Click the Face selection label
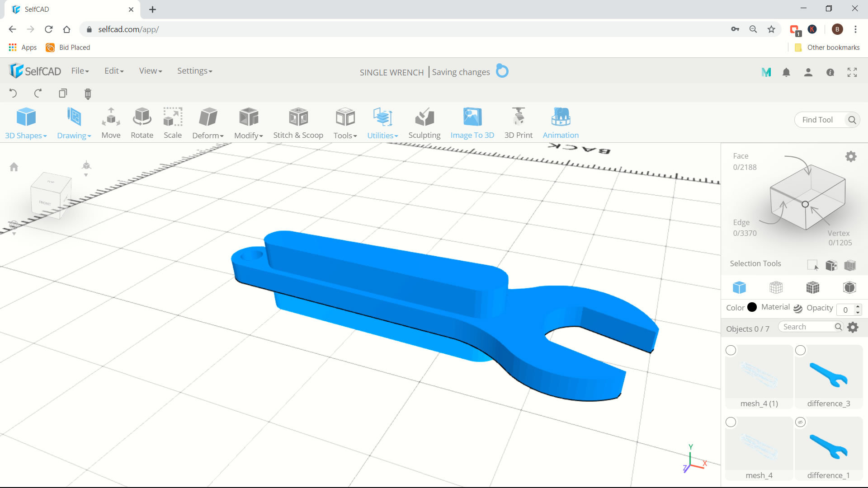This screenshot has height=488, width=868. [x=741, y=156]
